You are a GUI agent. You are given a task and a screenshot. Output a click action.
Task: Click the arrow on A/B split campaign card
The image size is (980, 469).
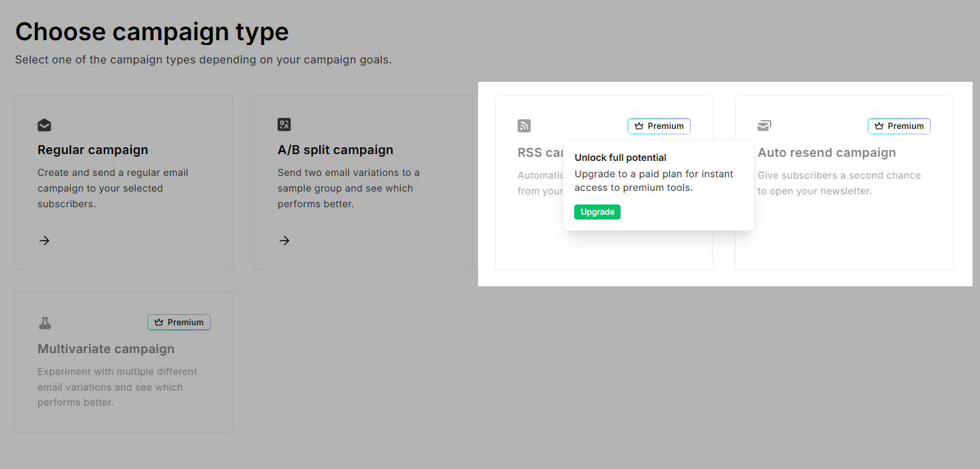tap(284, 241)
